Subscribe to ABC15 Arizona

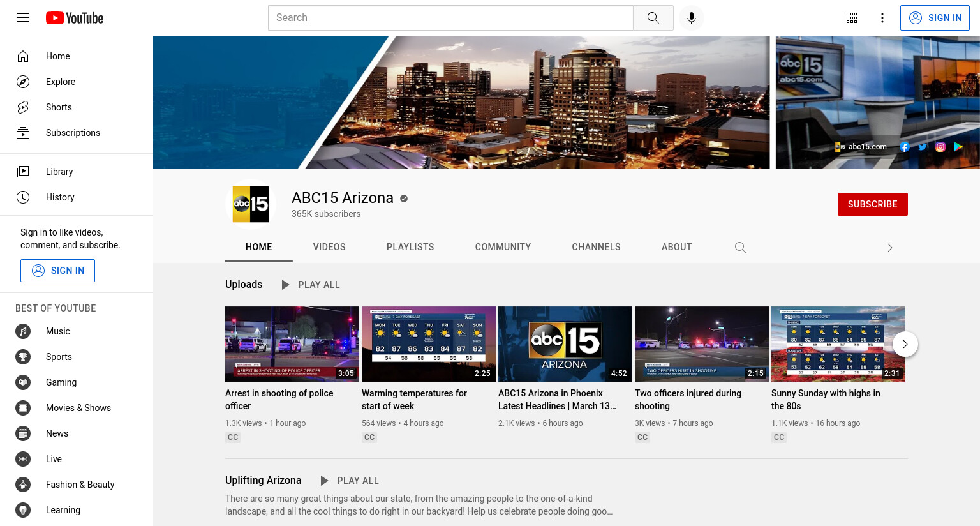(x=872, y=204)
